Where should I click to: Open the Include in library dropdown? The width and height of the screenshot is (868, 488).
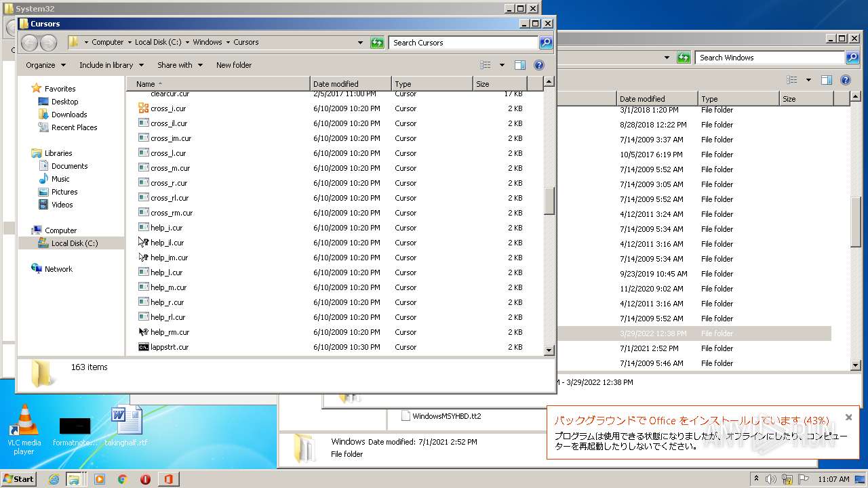point(112,65)
